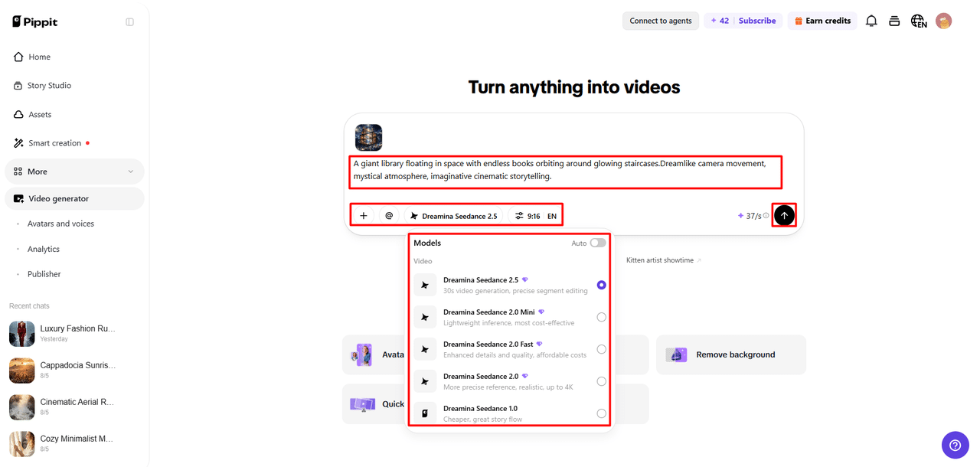
Task: Click the 37/s credit info icon
Action: (766, 216)
